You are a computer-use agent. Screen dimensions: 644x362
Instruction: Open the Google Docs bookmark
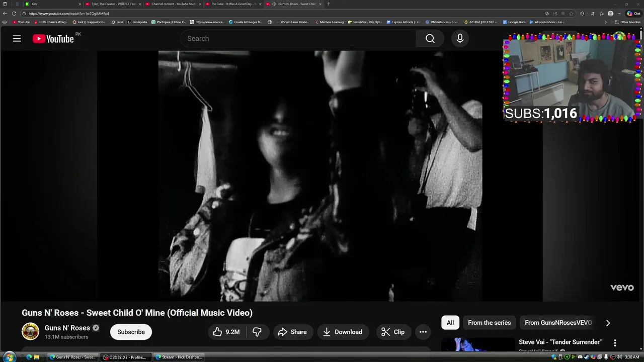[x=514, y=22]
